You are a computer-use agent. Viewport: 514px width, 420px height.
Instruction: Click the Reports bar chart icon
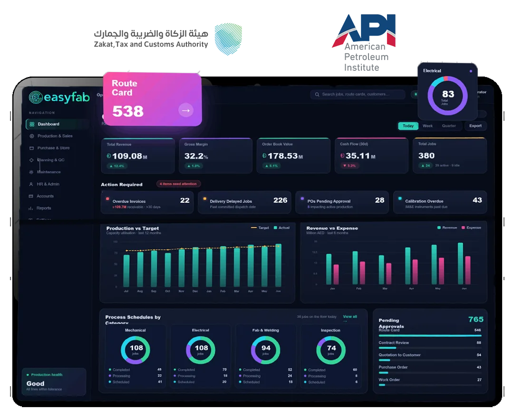coord(30,208)
